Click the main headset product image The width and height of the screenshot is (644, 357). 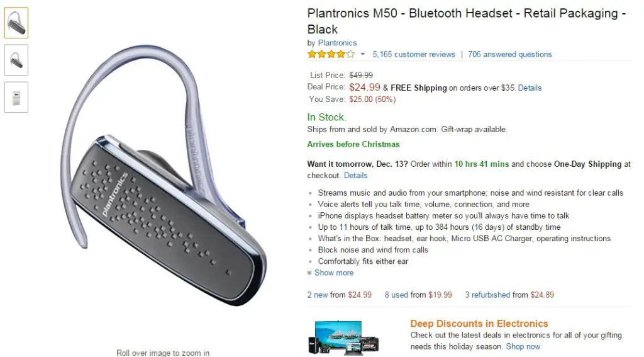(164, 176)
